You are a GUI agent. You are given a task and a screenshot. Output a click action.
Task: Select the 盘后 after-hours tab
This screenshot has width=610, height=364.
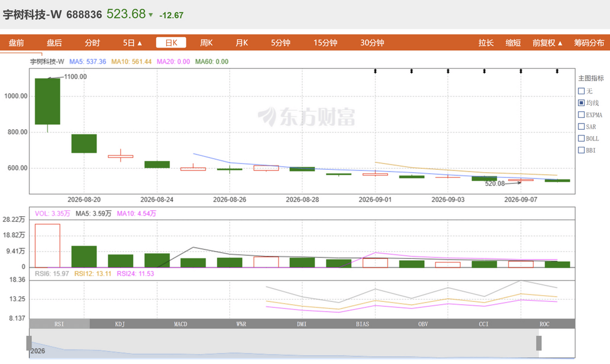[x=54, y=43]
